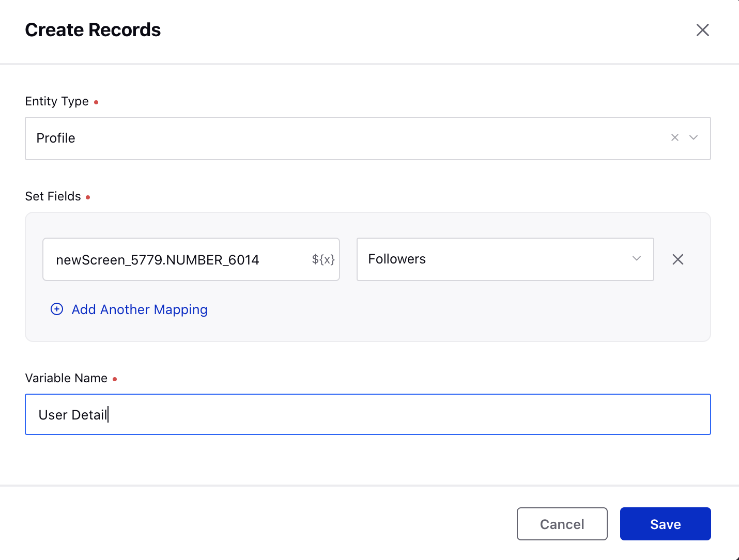Click the Create Records dialog title

[93, 30]
